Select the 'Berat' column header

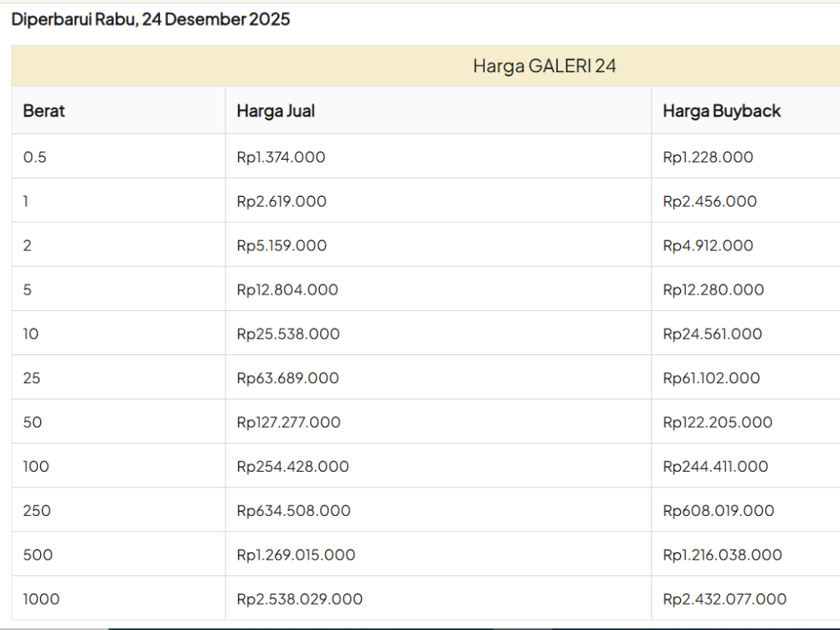(x=43, y=111)
